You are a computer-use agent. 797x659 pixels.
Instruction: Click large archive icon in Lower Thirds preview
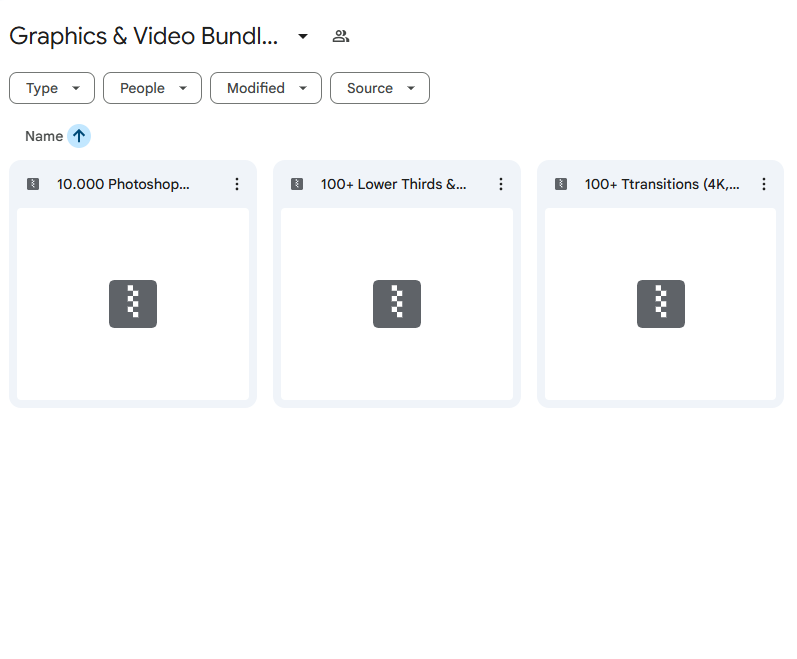pyautogui.click(x=397, y=304)
